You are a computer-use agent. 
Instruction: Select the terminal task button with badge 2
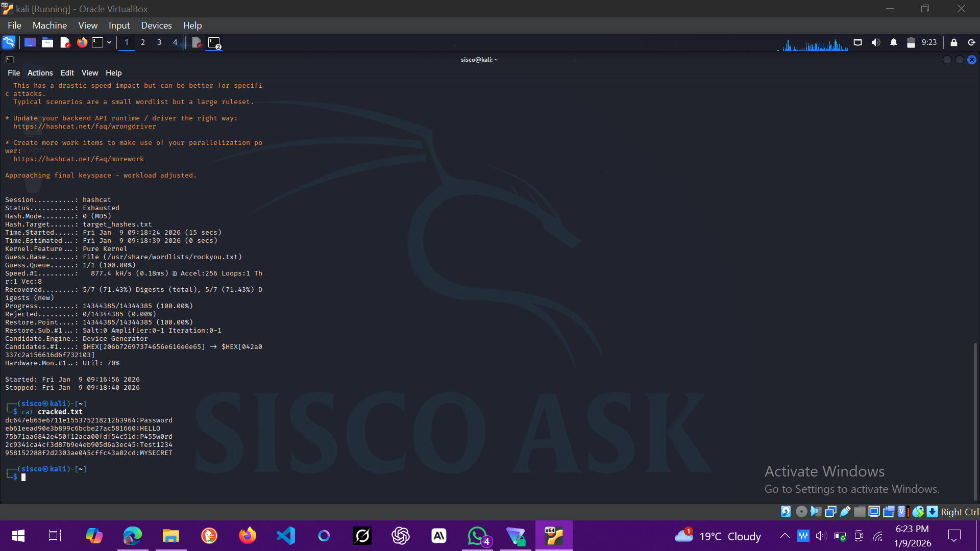pyautogui.click(x=214, y=43)
